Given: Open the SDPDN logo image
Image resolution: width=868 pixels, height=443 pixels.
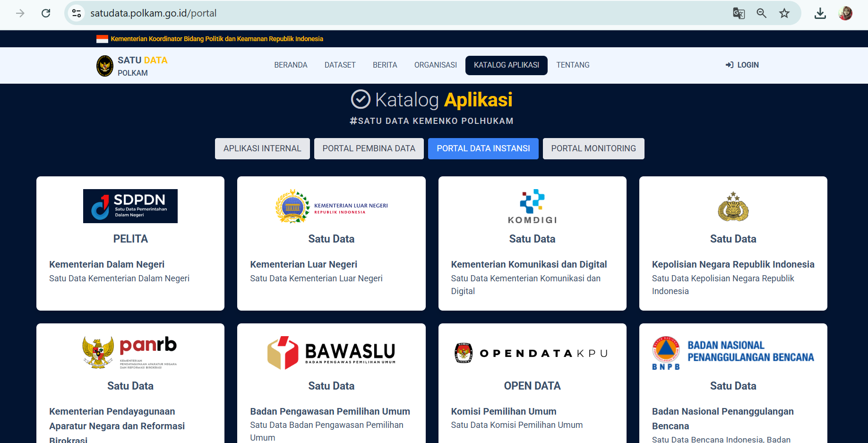Looking at the screenshot, I should [130, 206].
